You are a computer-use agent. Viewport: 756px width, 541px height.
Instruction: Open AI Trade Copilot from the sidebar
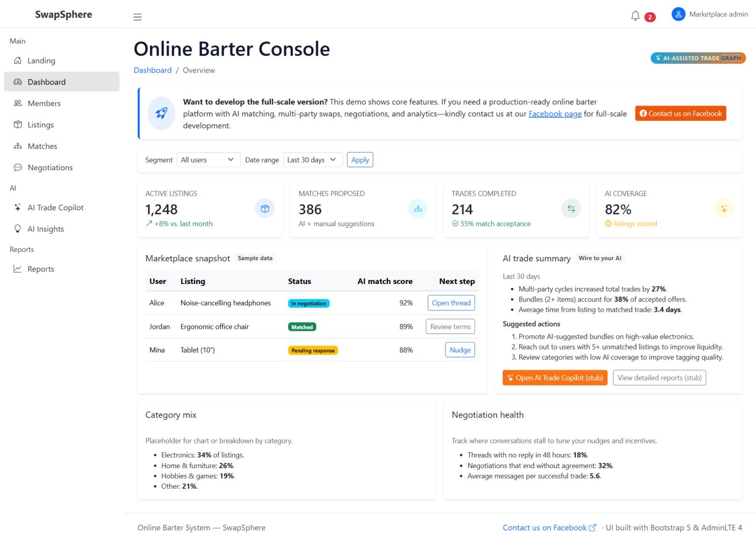(x=55, y=207)
